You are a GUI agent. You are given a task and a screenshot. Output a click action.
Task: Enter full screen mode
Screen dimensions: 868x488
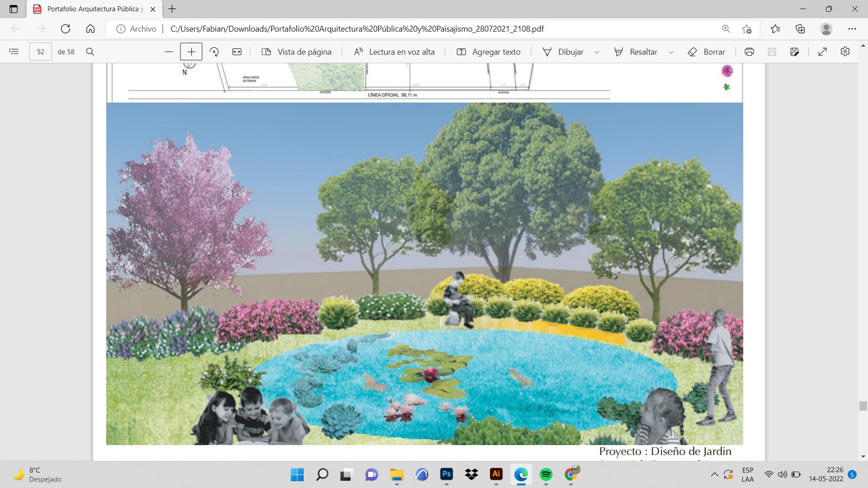click(823, 52)
